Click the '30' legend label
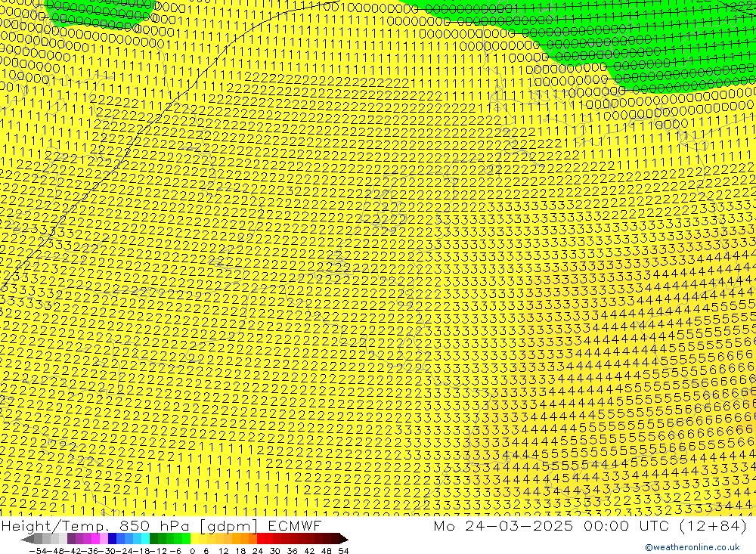Viewport: 756px width, 554px height. [x=275, y=551]
